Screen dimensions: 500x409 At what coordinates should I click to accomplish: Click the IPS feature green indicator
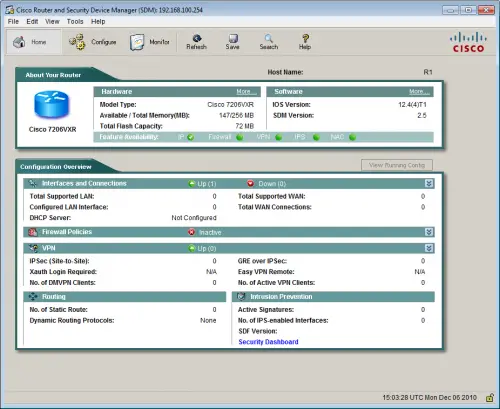tap(316, 137)
